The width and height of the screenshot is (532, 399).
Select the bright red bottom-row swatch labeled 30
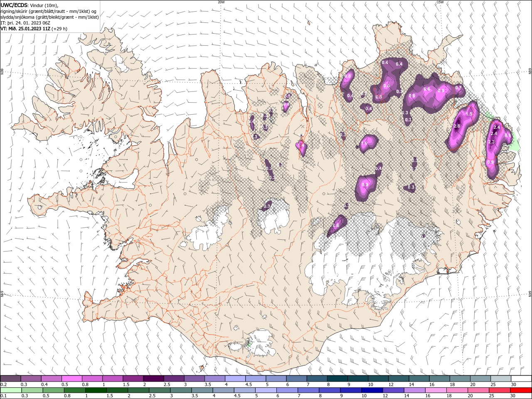pyautogui.click(x=521, y=390)
